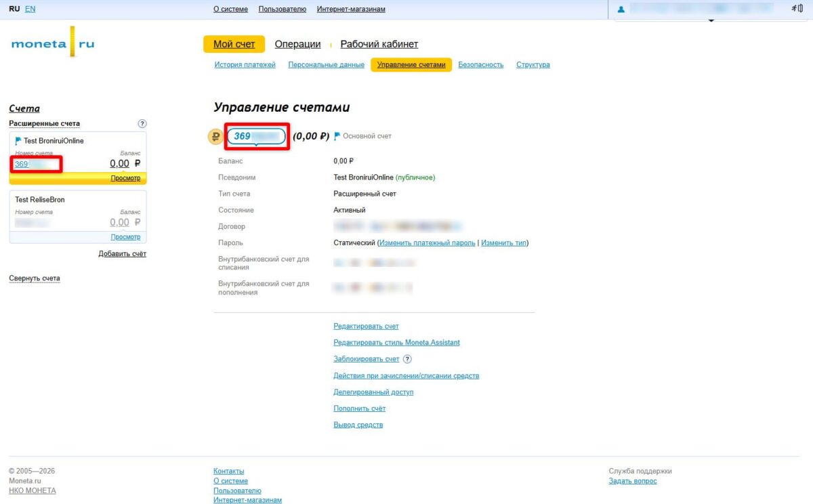Click flag icon on Test BroniruiOnline card
The image size is (813, 504).
click(x=18, y=141)
